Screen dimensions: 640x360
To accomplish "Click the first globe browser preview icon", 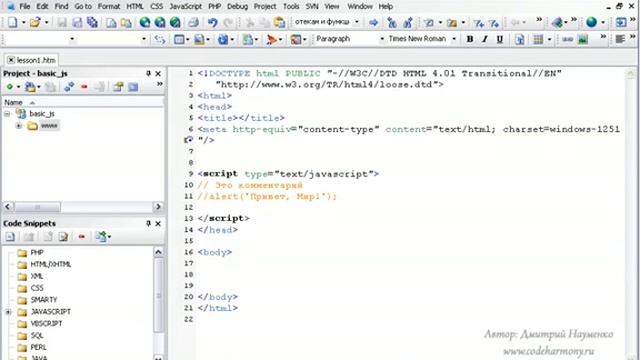I will (x=144, y=22).
